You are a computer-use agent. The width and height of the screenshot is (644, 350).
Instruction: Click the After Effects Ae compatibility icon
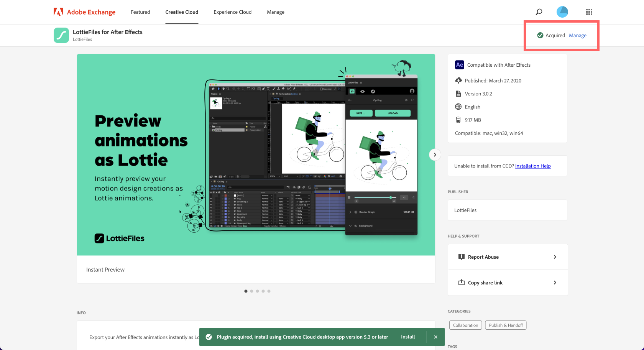pos(460,65)
